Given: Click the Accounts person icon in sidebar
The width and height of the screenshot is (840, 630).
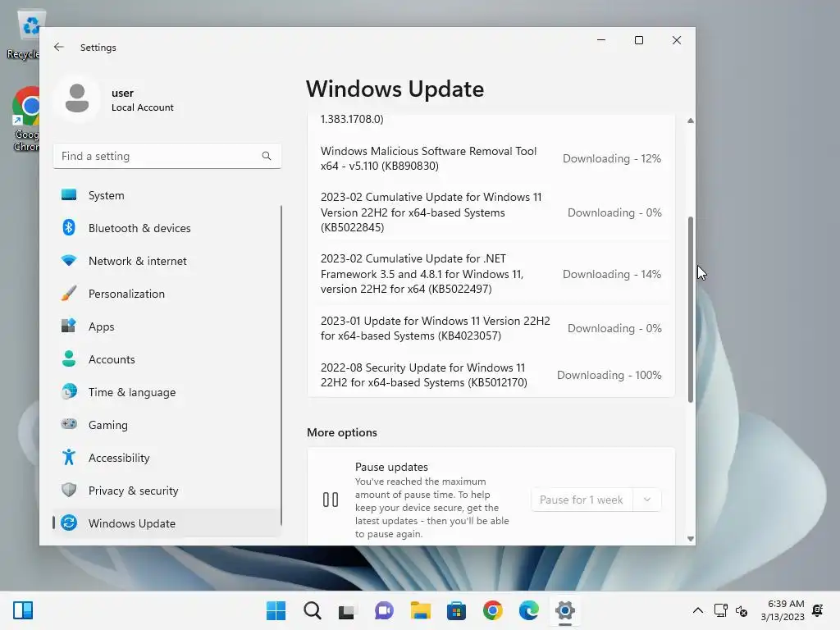Looking at the screenshot, I should click(x=69, y=359).
